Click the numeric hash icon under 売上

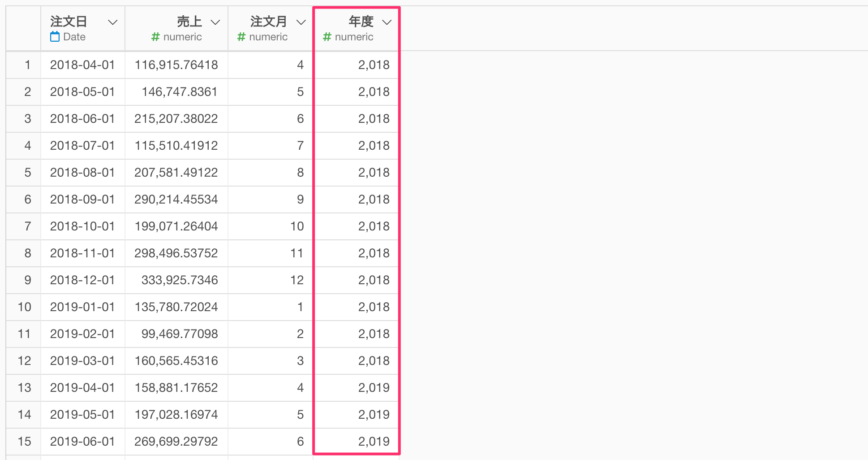pyautogui.click(x=155, y=37)
